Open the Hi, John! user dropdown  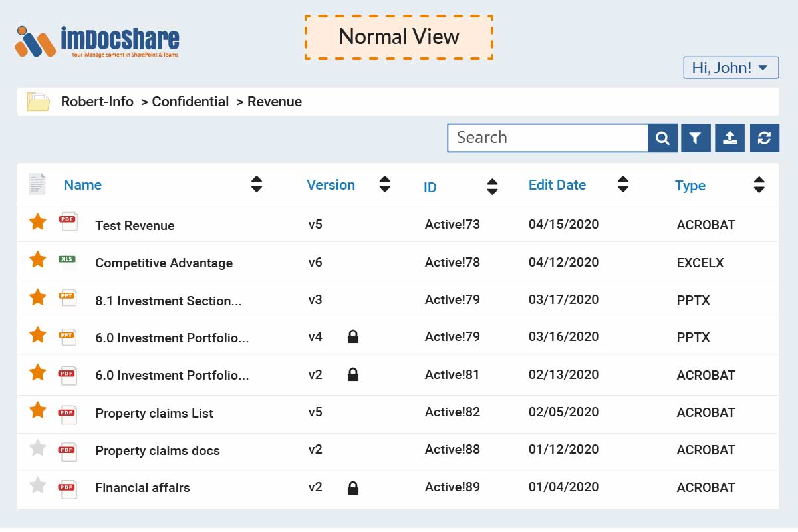tap(731, 68)
